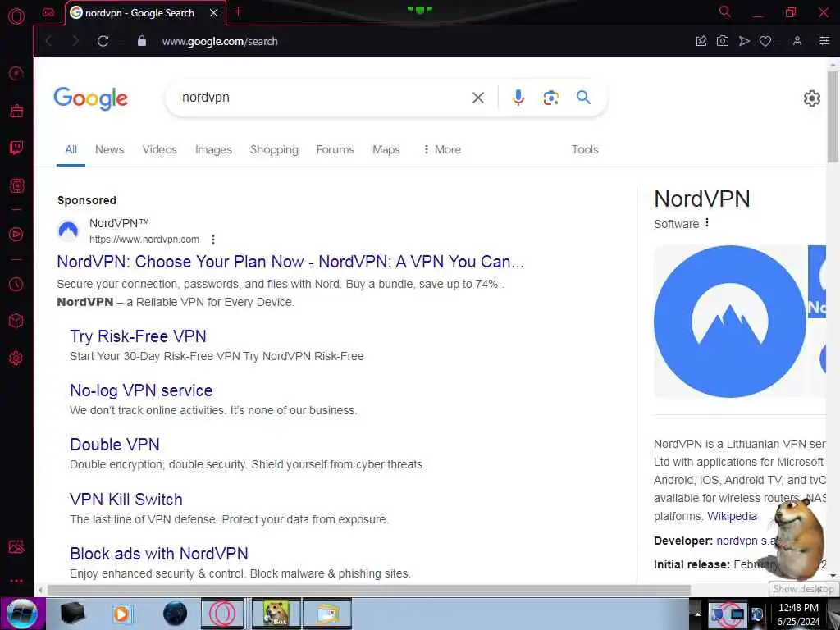
Task: Open History clock icon in sidebar
Action: click(x=16, y=284)
